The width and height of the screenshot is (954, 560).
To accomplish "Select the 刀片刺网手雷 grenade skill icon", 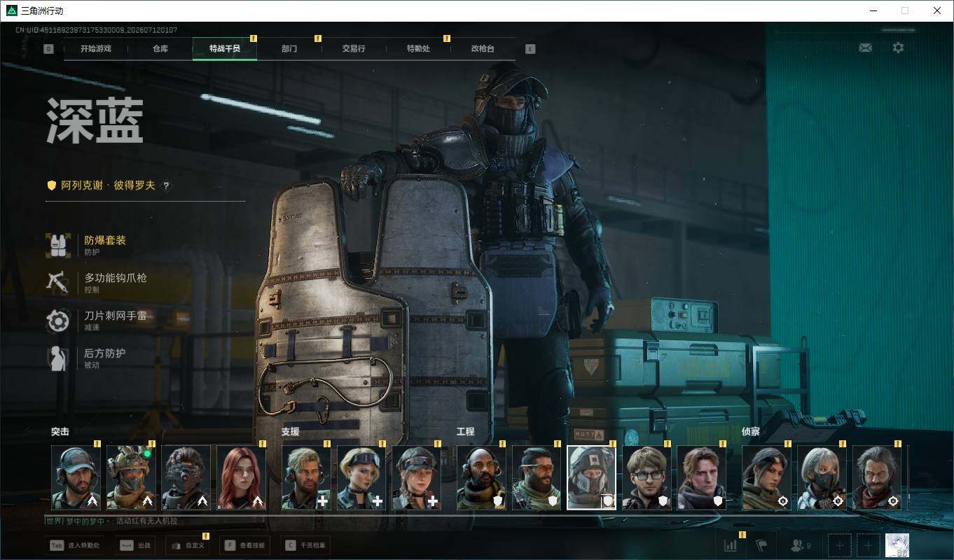I will [x=58, y=321].
